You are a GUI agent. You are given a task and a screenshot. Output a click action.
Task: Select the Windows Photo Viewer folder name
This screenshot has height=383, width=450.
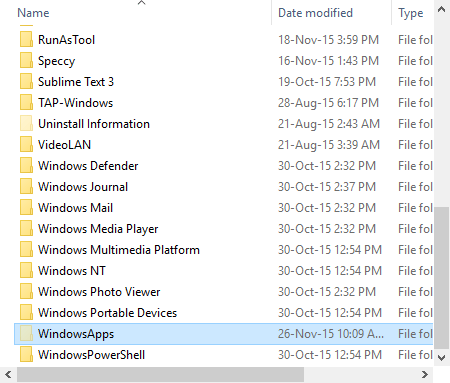[x=99, y=292]
